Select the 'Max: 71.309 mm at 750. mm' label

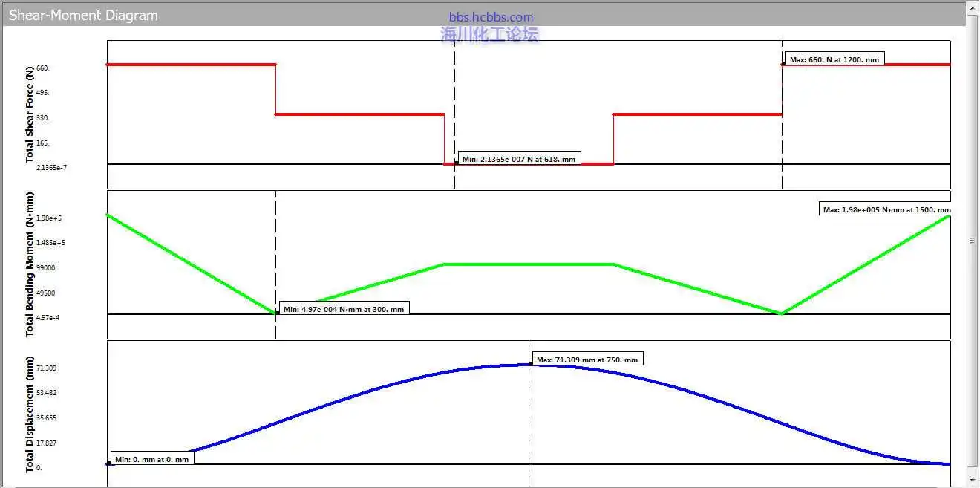pyautogui.click(x=587, y=360)
